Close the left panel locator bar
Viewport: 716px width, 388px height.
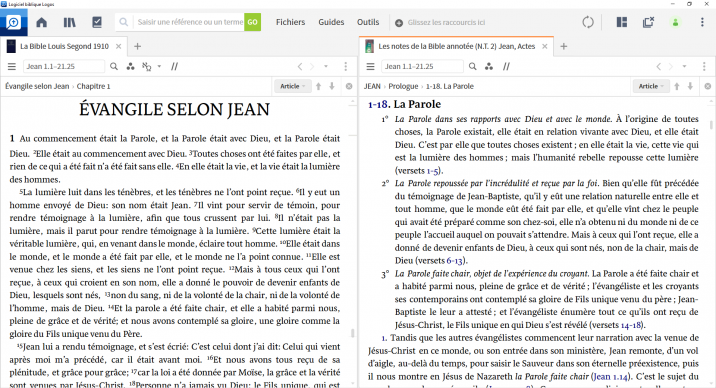[349, 86]
